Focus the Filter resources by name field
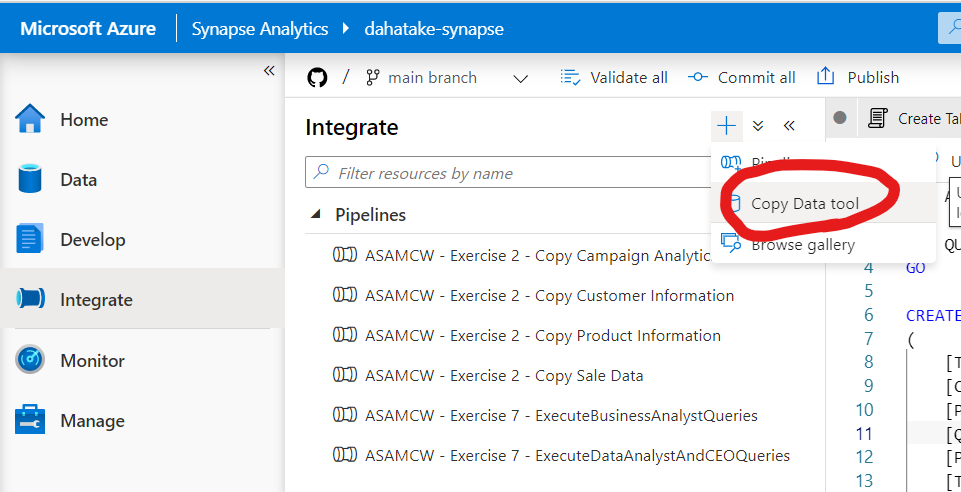Image resolution: width=961 pixels, height=492 pixels. 510,173
